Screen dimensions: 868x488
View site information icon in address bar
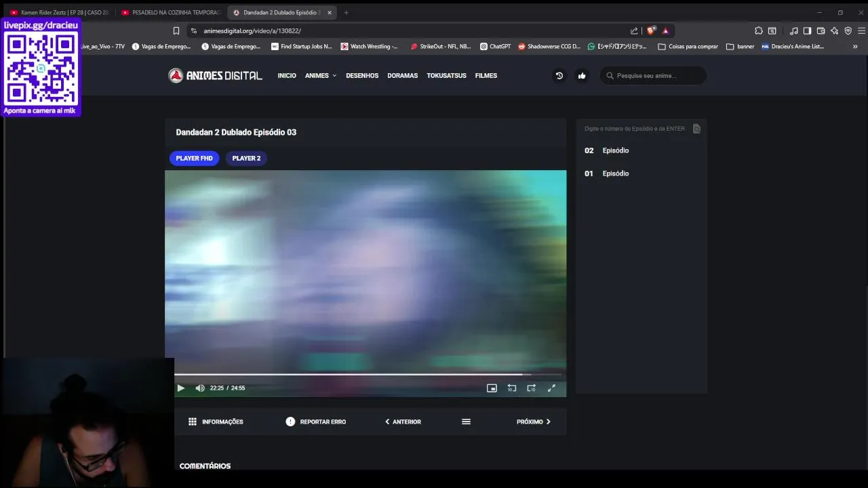pyautogui.click(x=193, y=30)
